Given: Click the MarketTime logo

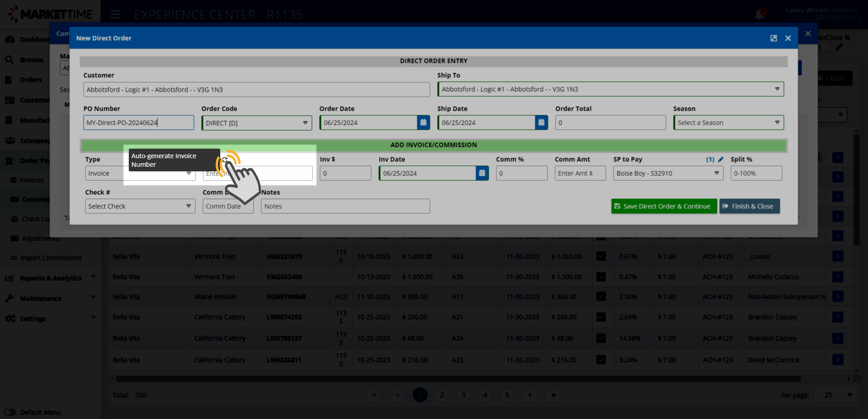Looking at the screenshot, I should pos(50,14).
